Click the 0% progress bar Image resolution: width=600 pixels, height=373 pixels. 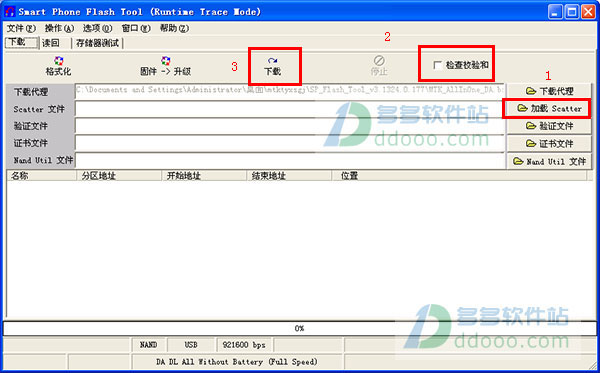tap(300, 328)
